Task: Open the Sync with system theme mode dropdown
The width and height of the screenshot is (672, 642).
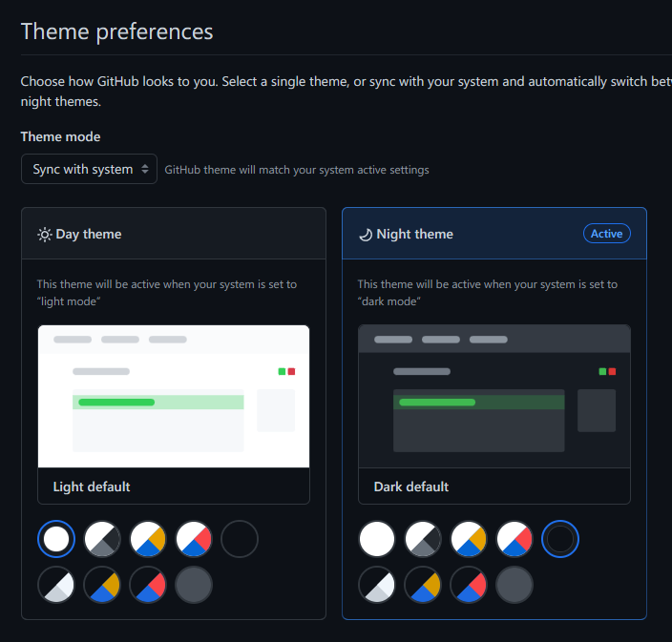Action: tap(89, 169)
